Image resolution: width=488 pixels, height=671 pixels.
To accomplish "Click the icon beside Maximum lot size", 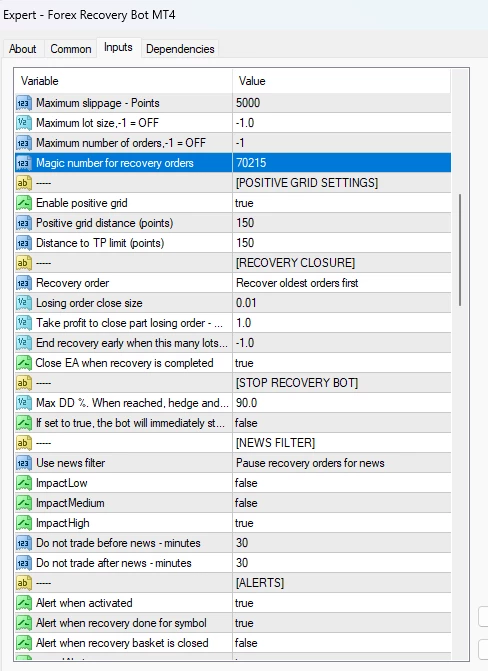I will click(x=24, y=123).
